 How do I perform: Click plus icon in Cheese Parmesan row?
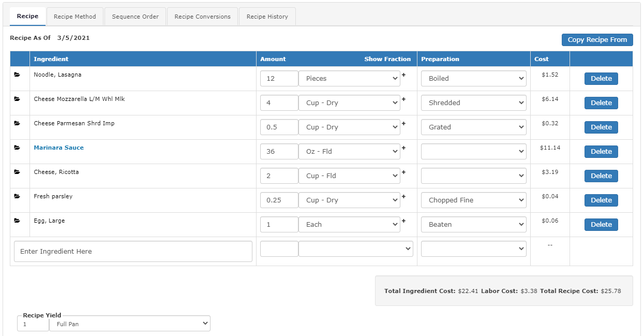pos(403,124)
